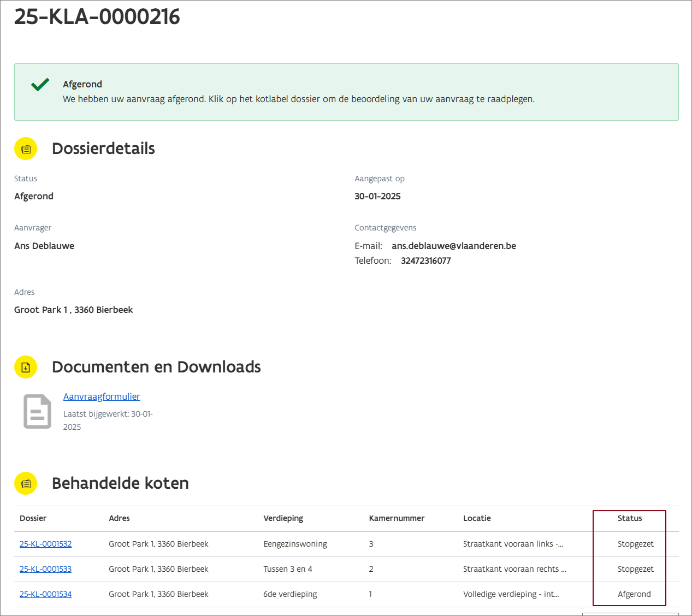Select the Kamernummer column header
Image resolution: width=692 pixels, height=616 pixels.
coord(397,518)
